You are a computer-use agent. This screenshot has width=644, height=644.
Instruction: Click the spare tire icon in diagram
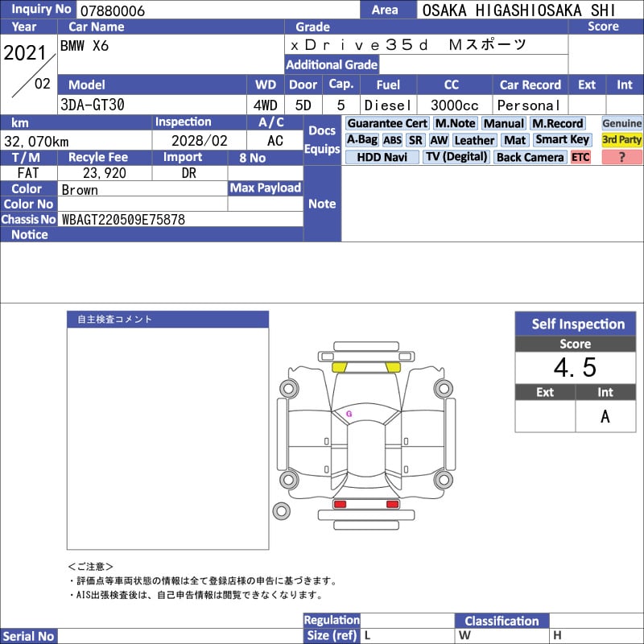[281, 510]
